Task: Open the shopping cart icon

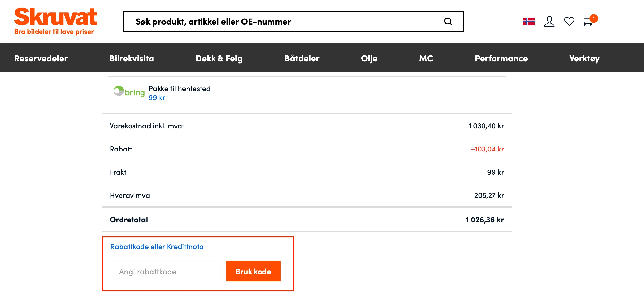Action: click(588, 22)
